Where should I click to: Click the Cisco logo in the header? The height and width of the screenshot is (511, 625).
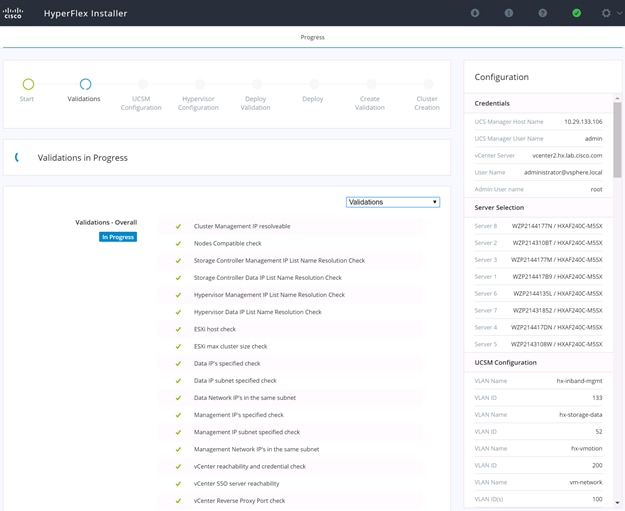[13, 13]
